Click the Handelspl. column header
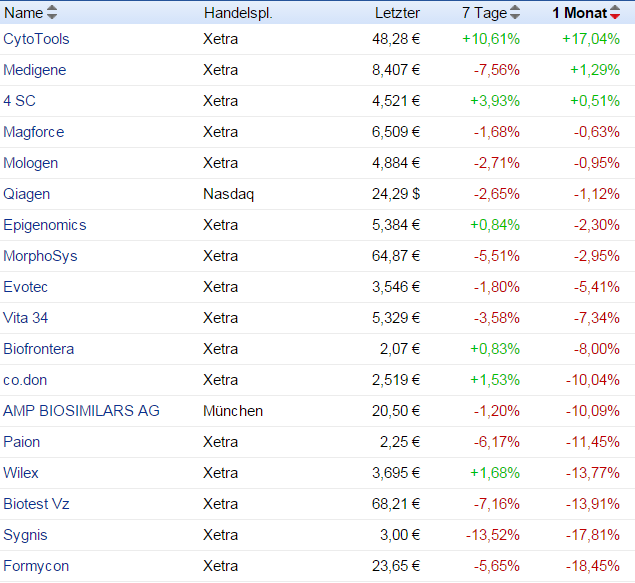 (x=237, y=13)
